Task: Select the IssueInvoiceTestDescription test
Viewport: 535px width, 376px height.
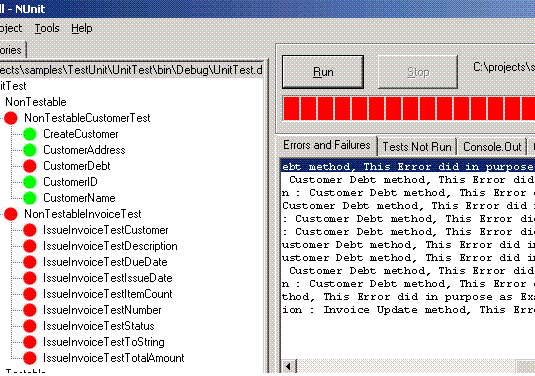Action: pos(110,246)
